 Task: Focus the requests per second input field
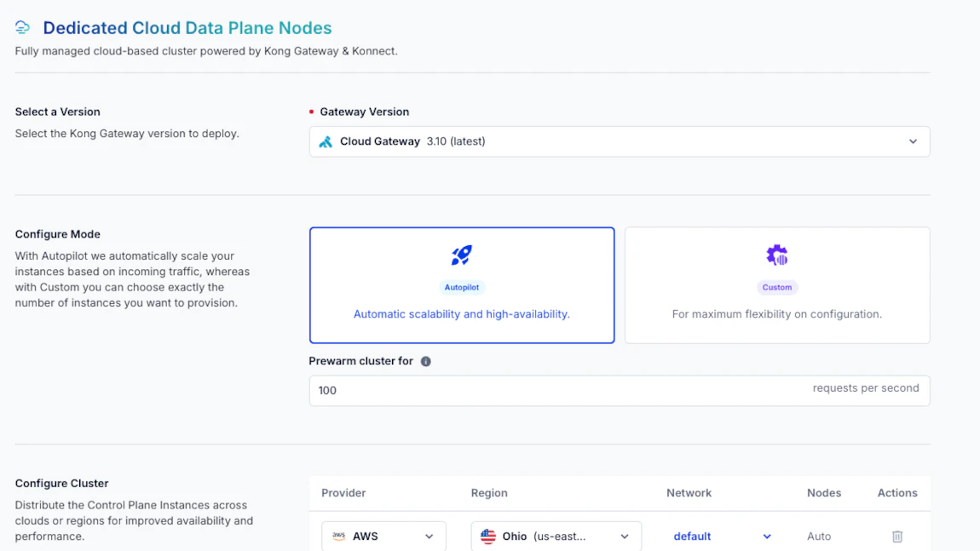[620, 390]
